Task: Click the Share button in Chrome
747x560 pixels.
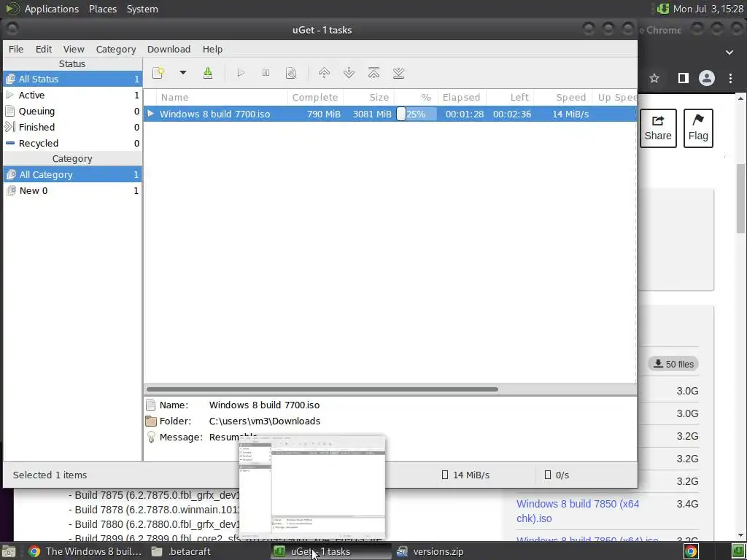Action: [x=658, y=128]
